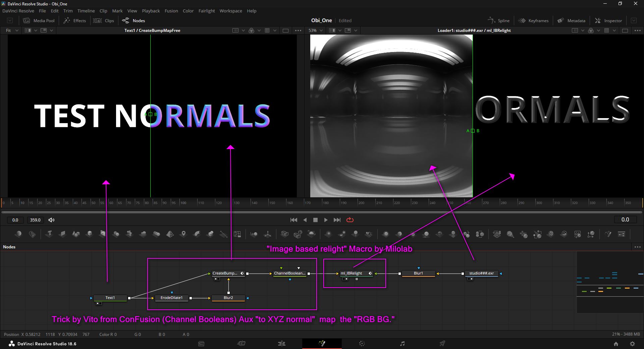The height and width of the screenshot is (349, 644).
Task: Open right viewer options three-dot menu
Action: 638,30
